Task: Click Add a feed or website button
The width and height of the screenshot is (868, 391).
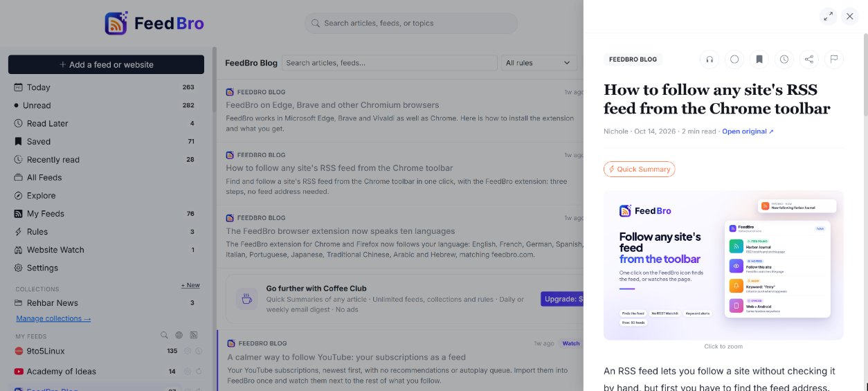Action: pyautogui.click(x=106, y=64)
